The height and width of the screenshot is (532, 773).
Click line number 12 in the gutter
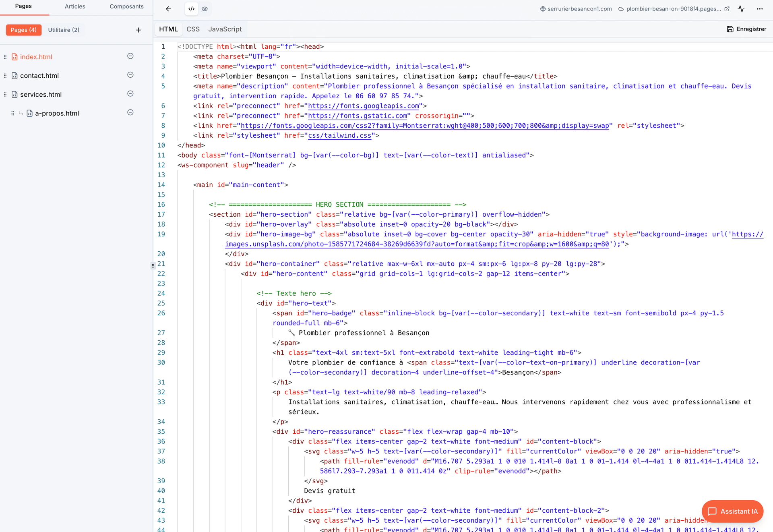[x=161, y=165]
